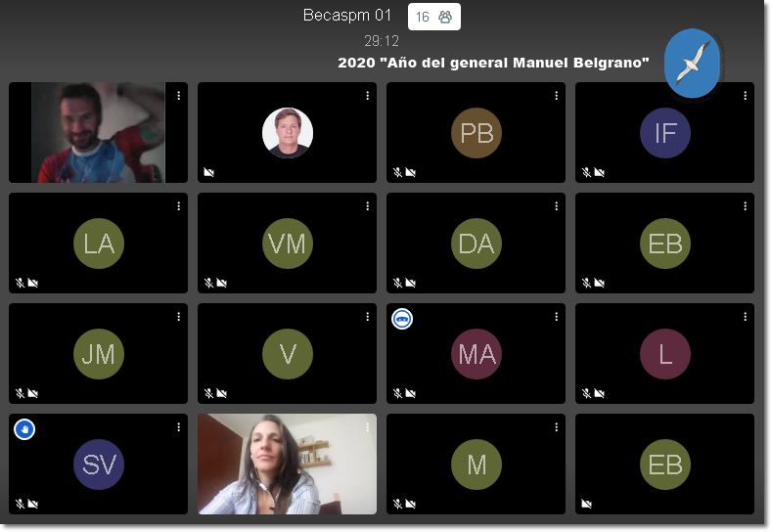Image resolution: width=772 pixels, height=532 pixels.
Task: Open three-dot menu on IF participant tile
Action: pyautogui.click(x=745, y=96)
